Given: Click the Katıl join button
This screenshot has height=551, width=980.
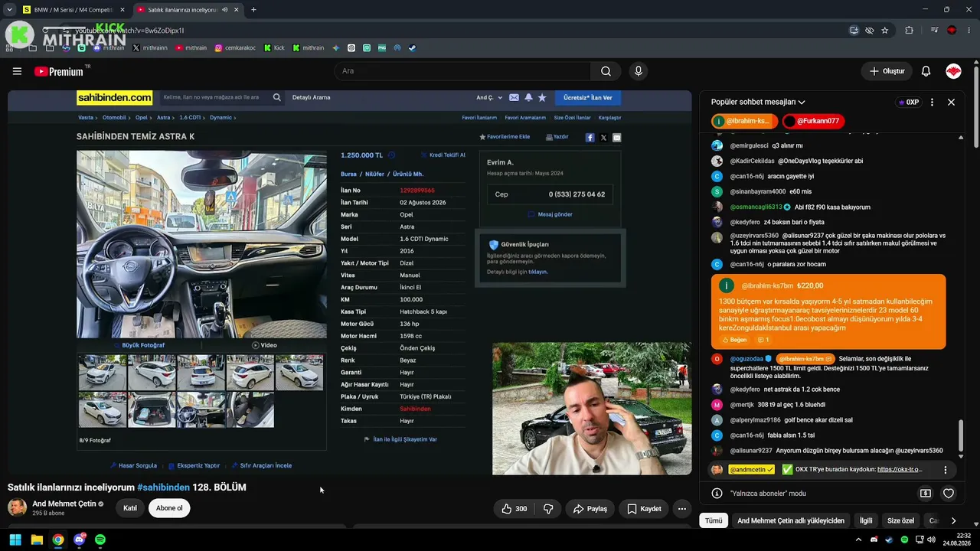Looking at the screenshot, I should click(130, 508).
